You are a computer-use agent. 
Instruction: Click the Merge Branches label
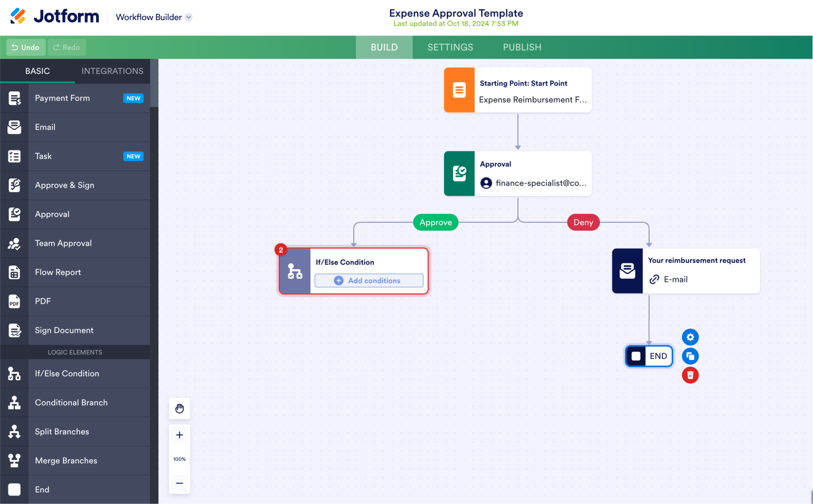pos(66,461)
